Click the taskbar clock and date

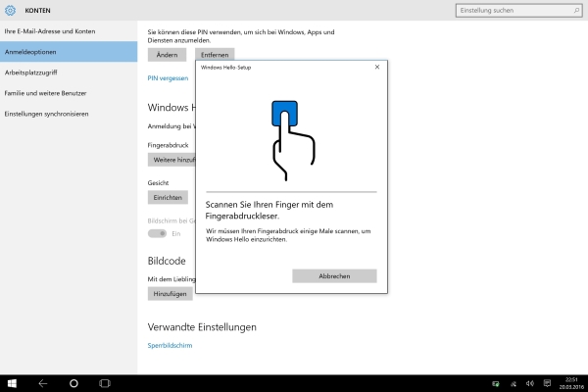coord(571,383)
